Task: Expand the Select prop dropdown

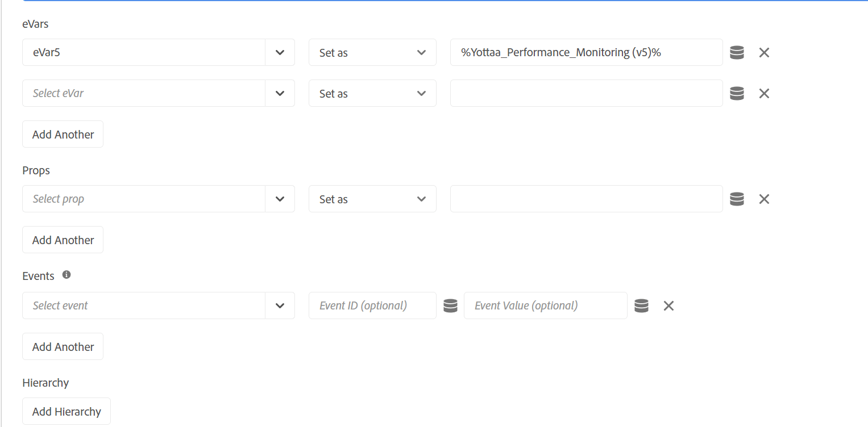Action: (280, 199)
